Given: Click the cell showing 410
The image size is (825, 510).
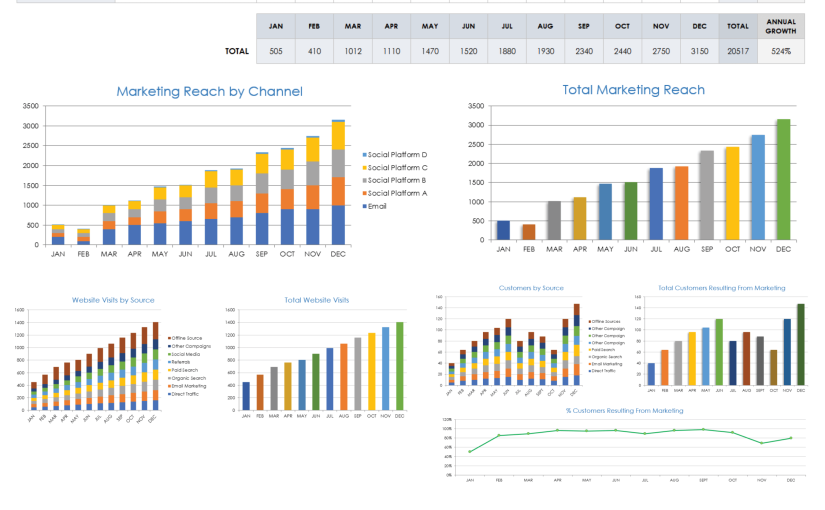Looking at the screenshot, I should (x=314, y=51).
